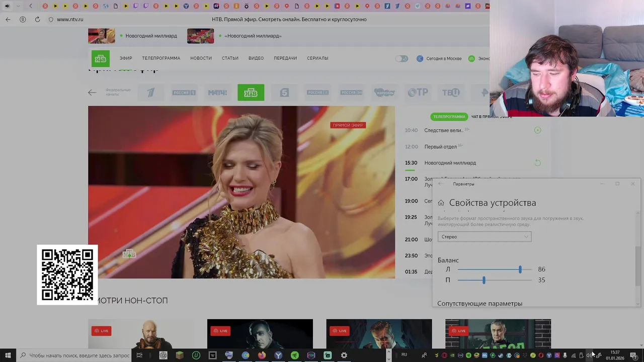
Task: Adjust left channel (Л) balance slider
Action: [x=494, y=269]
